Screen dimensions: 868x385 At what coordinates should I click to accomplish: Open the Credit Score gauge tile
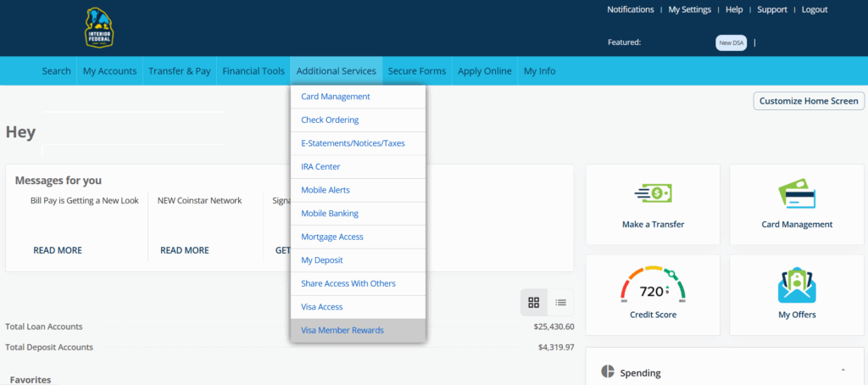pyautogui.click(x=652, y=285)
